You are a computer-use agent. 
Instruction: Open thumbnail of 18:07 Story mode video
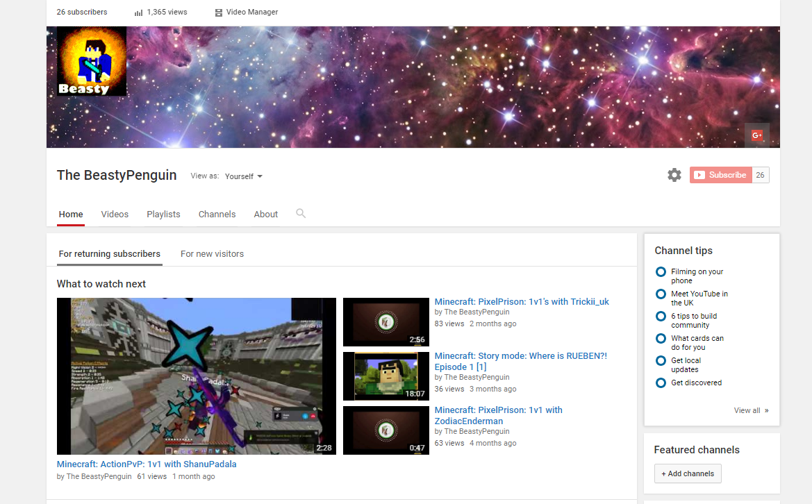point(386,376)
